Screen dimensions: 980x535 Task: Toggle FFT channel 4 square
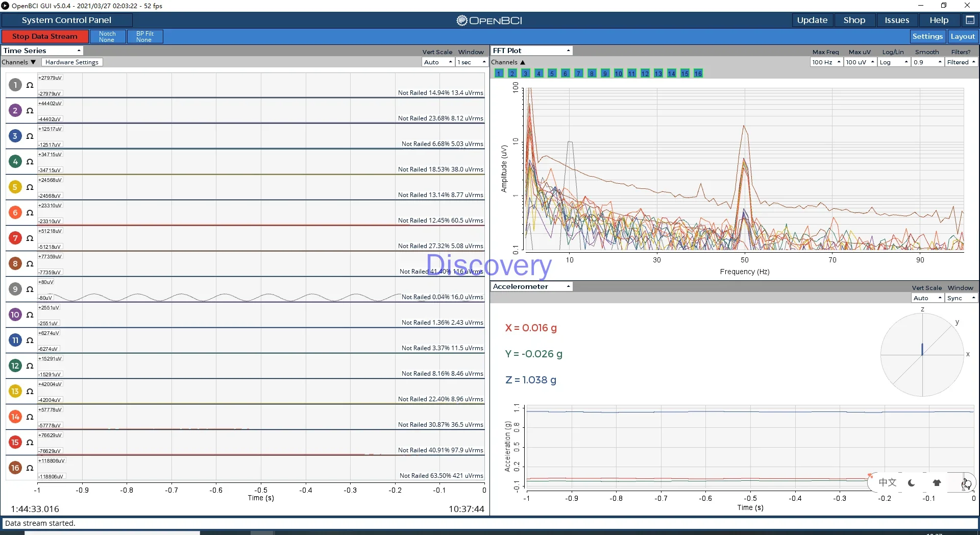(x=538, y=74)
